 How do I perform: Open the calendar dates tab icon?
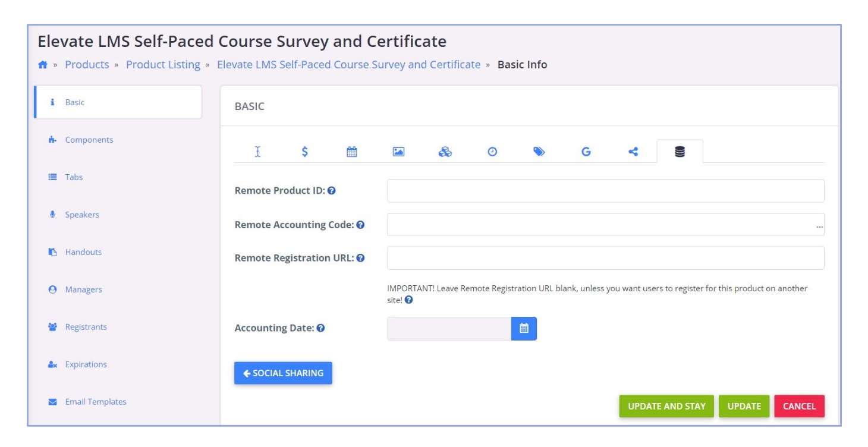tap(351, 152)
